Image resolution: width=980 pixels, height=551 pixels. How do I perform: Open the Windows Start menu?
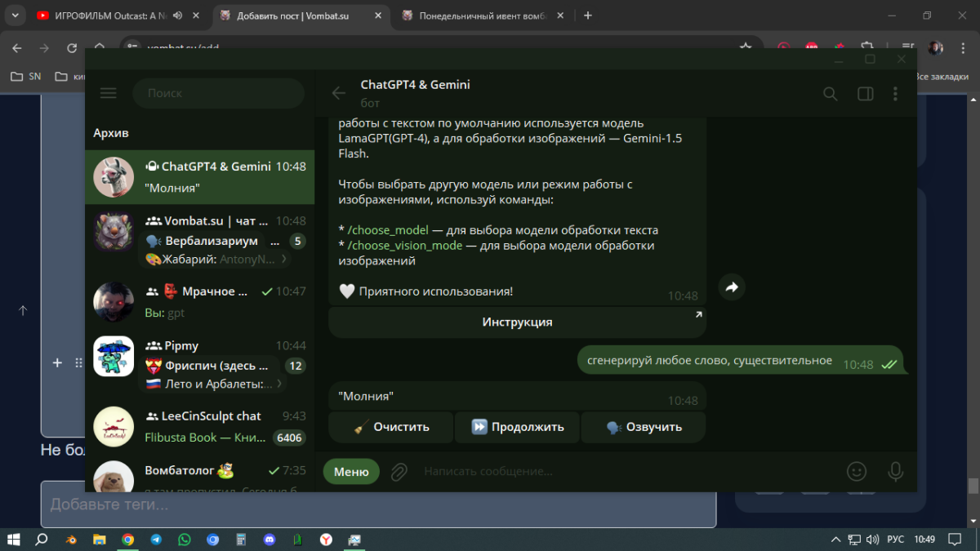pos(14,540)
